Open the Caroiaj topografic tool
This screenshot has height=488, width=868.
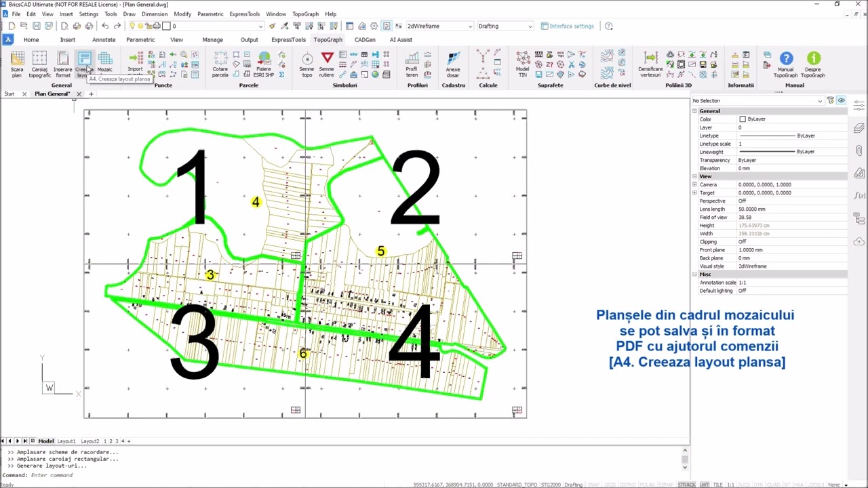click(x=39, y=64)
